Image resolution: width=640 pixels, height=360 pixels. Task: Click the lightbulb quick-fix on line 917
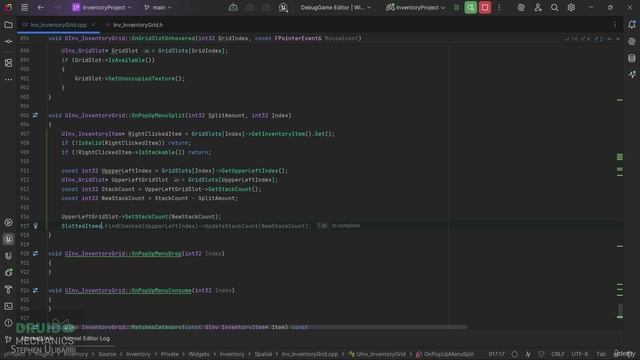[36, 226]
